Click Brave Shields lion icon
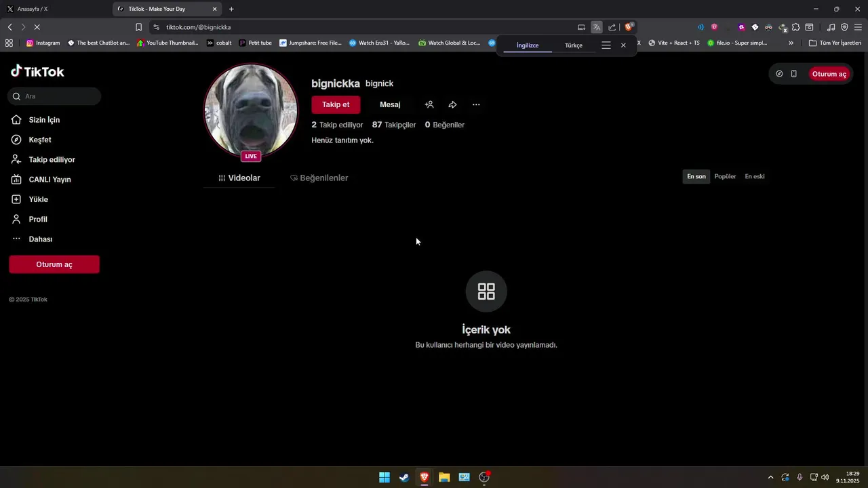 pos(629,27)
